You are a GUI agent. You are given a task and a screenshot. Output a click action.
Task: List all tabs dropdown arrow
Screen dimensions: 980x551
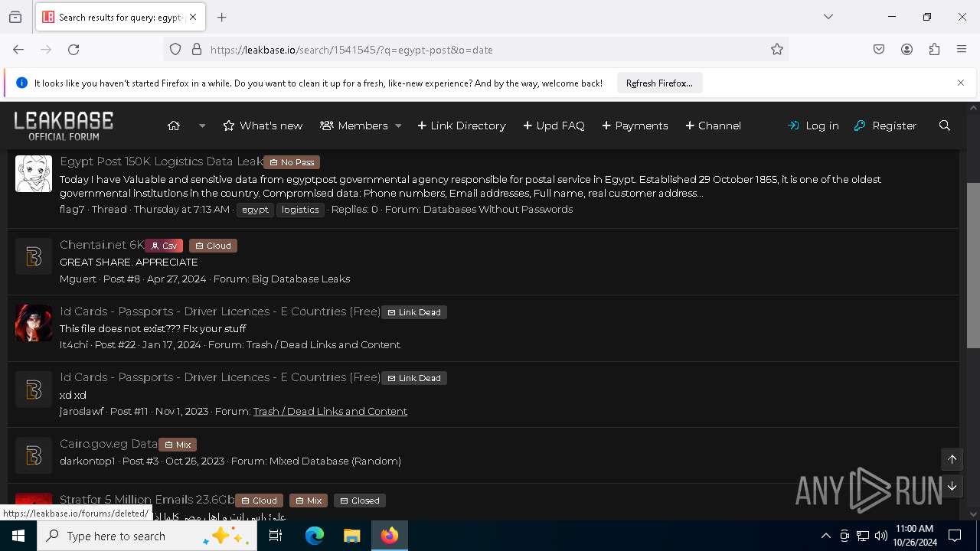(x=828, y=17)
